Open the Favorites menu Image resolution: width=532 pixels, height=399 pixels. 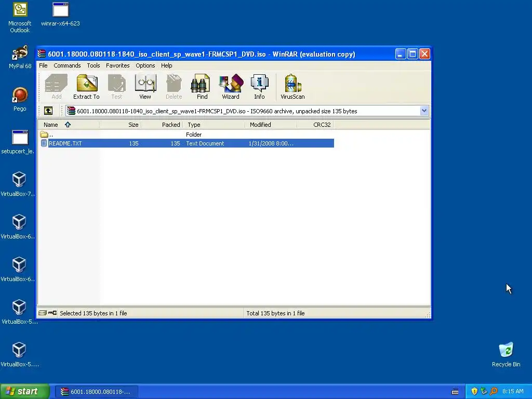coord(118,65)
